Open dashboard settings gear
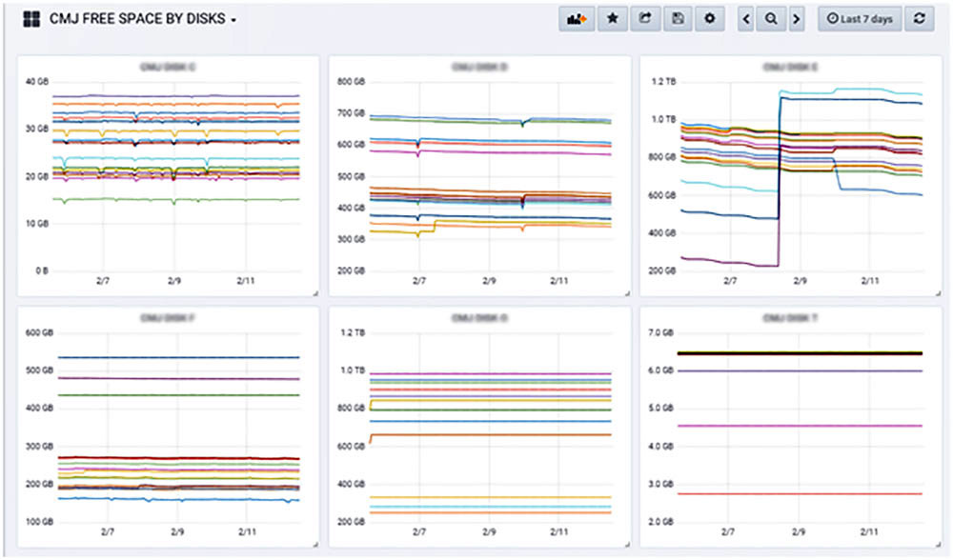 709,19
